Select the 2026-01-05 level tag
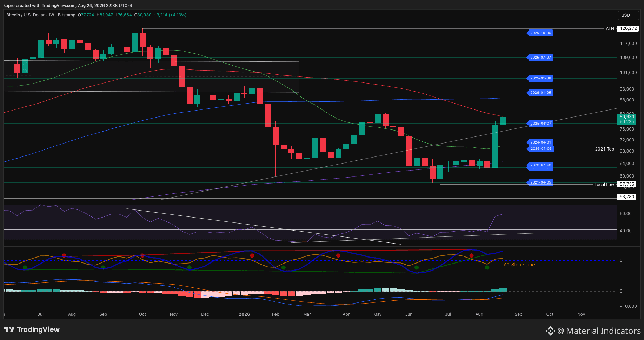This screenshot has height=340, width=644. click(x=540, y=93)
